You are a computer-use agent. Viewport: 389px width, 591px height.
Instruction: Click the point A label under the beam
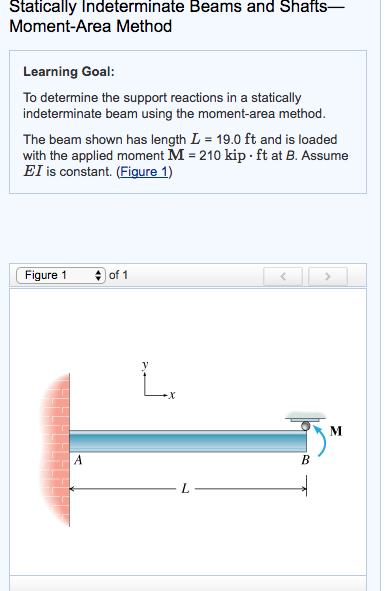[x=78, y=460]
